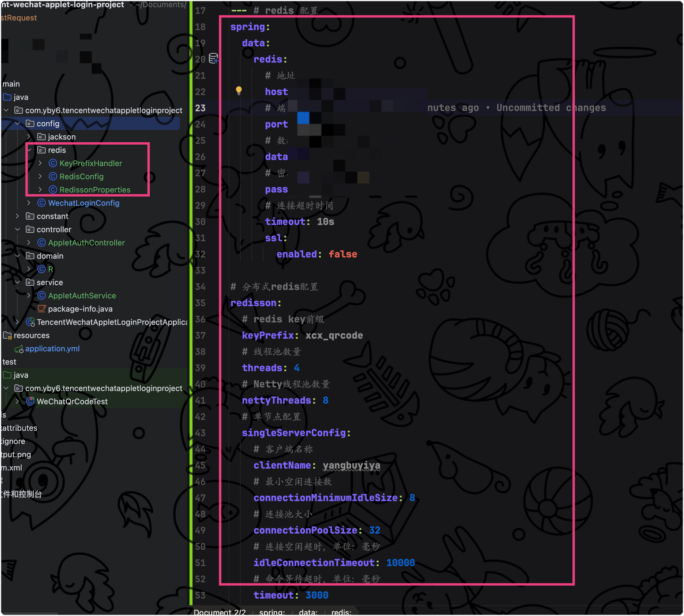Click the TencentWechatAppletLoginProjectApplication run class icon
This screenshot has height=616, width=684.
tap(30, 322)
